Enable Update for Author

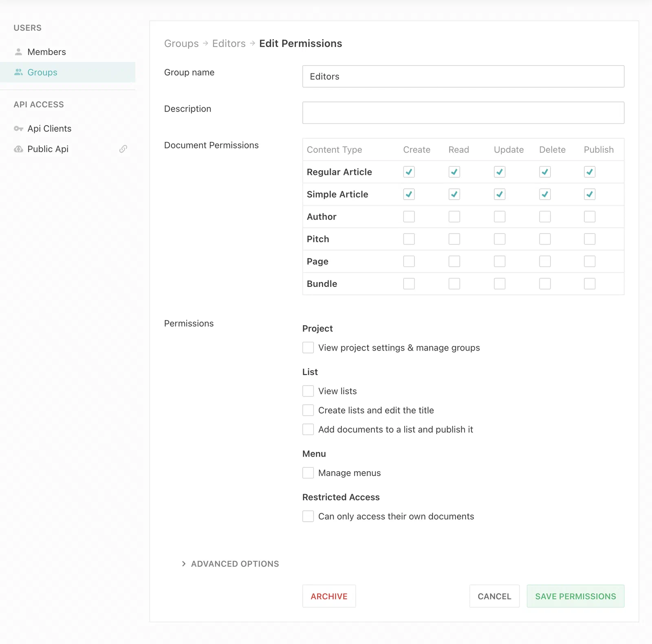[500, 216]
